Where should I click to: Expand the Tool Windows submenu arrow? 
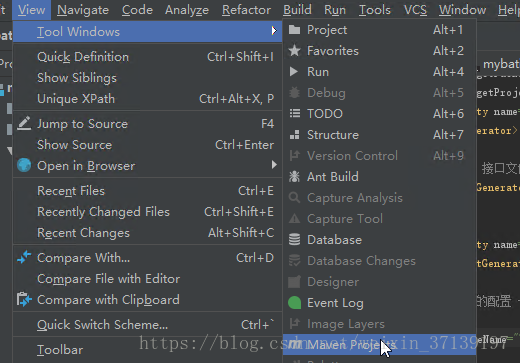pos(274,31)
